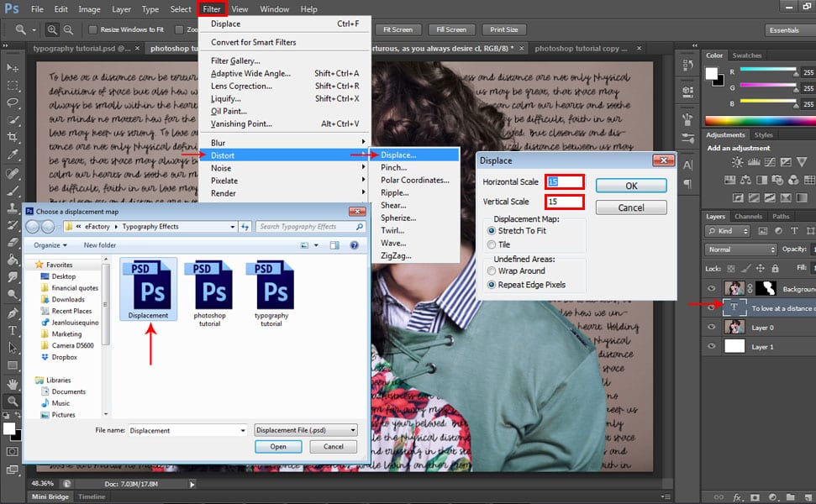Select the Lasso tool
This screenshot has height=504, width=816.
[13, 102]
